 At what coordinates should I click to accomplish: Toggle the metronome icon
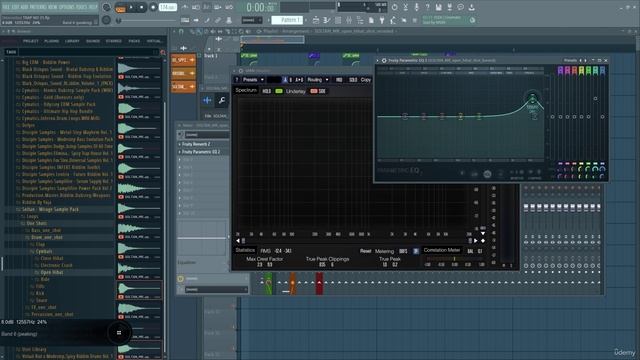click(x=185, y=7)
